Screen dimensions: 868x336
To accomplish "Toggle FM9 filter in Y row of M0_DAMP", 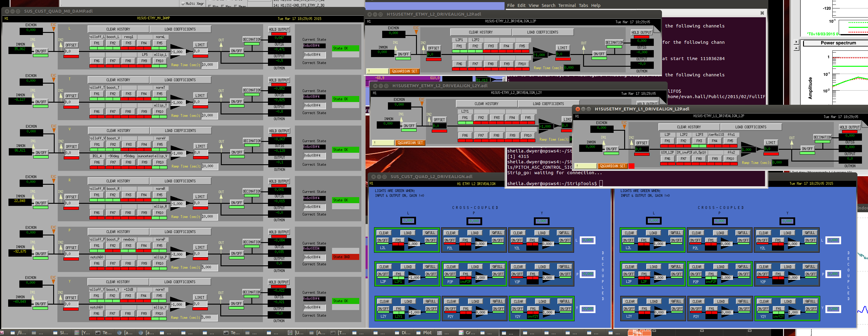I will pyautogui.click(x=144, y=313).
